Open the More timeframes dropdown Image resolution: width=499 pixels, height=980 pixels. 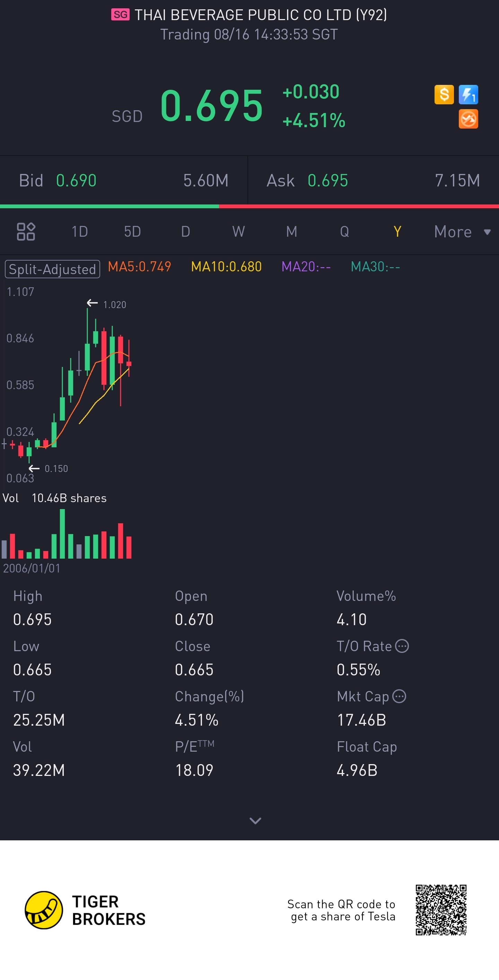coord(462,231)
